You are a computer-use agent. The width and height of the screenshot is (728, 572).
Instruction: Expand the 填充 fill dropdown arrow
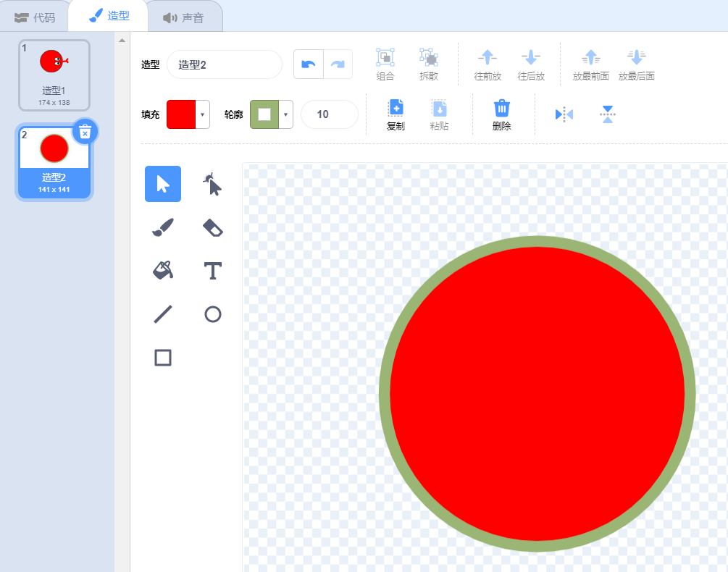pyautogui.click(x=202, y=114)
